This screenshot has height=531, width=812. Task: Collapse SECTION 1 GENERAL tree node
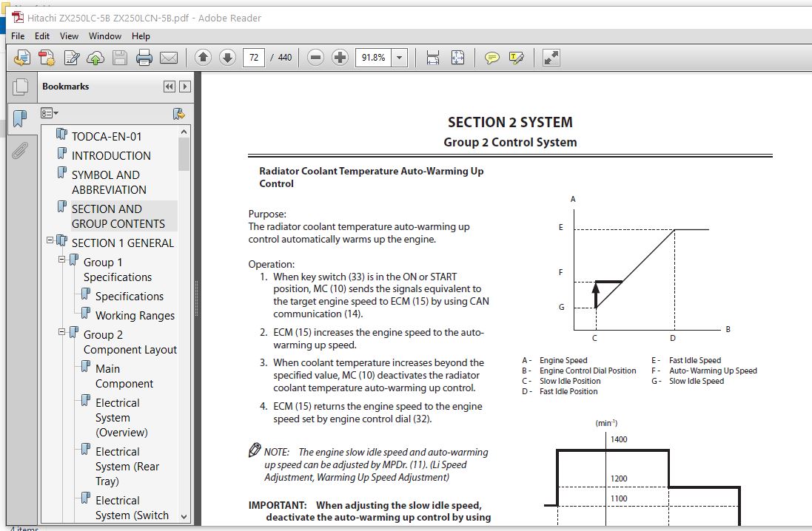(50, 240)
